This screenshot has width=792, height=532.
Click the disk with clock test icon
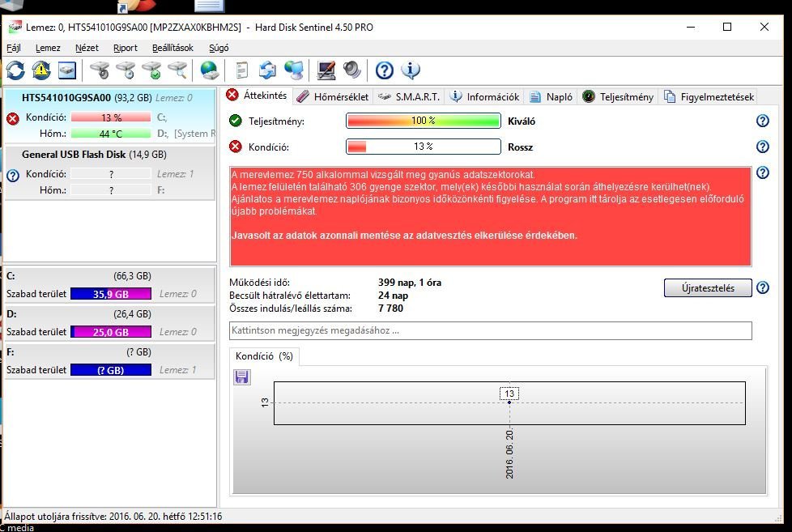pos(126,70)
